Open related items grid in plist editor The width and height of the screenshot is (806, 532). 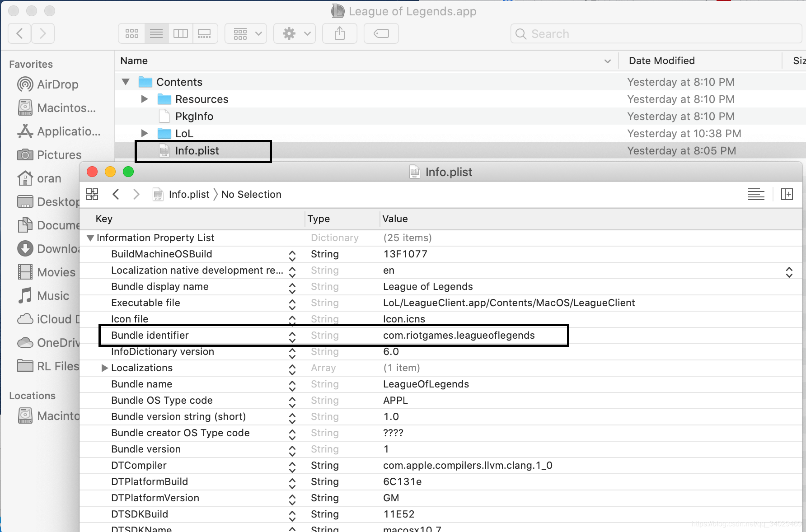point(92,194)
